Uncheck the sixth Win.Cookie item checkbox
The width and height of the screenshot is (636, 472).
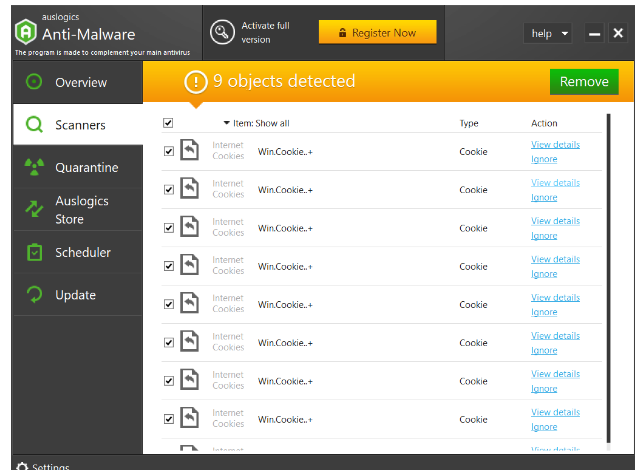(x=169, y=343)
